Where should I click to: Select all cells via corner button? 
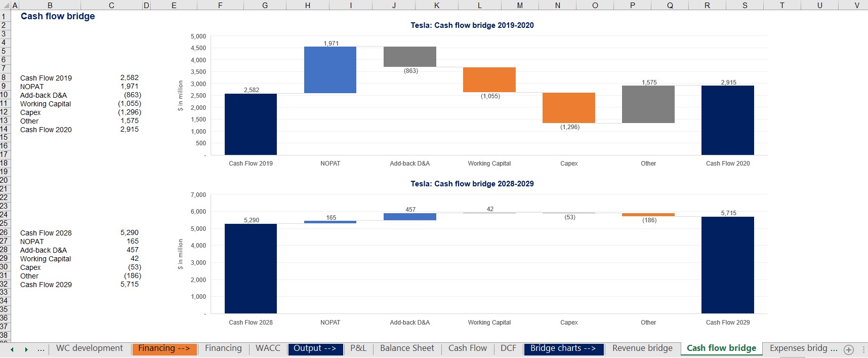tap(5, 6)
